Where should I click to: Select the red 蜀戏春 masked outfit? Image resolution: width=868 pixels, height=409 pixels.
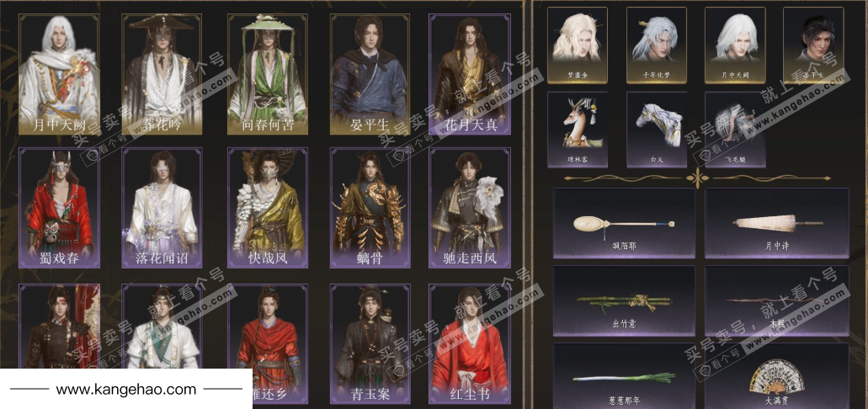[x=60, y=208]
